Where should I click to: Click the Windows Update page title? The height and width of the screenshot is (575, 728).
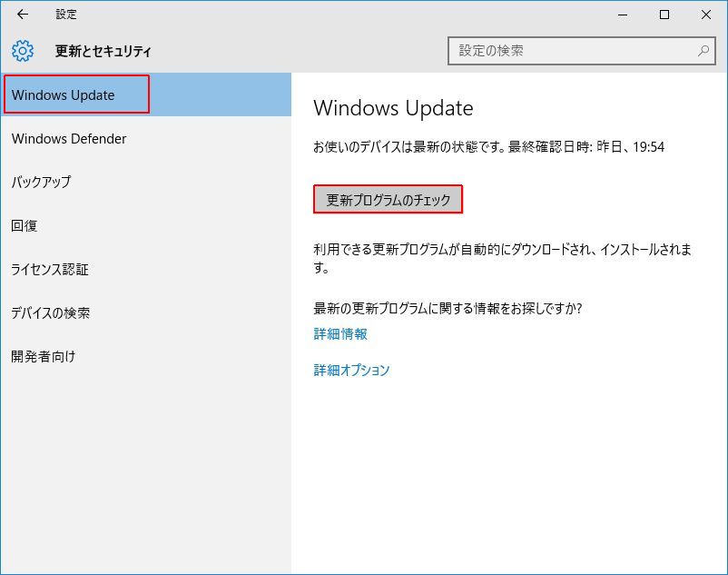tap(393, 108)
